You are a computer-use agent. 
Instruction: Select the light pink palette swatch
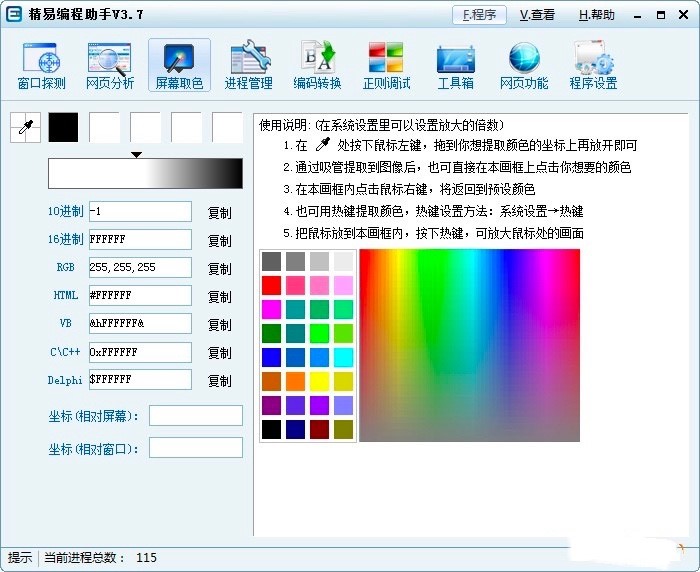tap(343, 285)
